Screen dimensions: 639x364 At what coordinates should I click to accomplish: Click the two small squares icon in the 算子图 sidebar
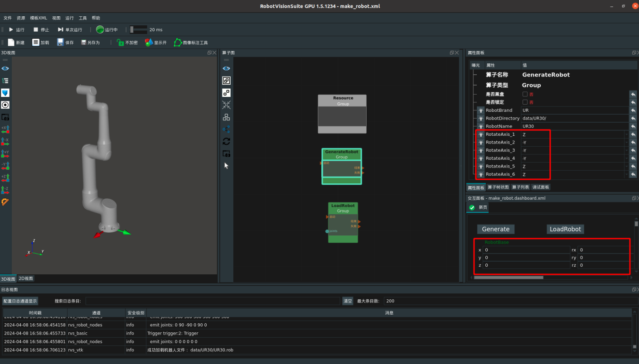pyautogui.click(x=226, y=93)
